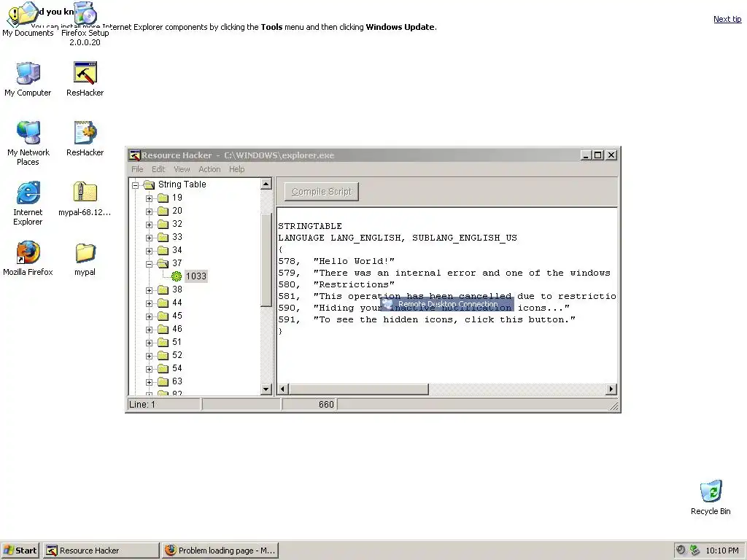Screen dimensions: 747x560
Task: Click the "Restrictions" string line 580
Action: (336, 285)
